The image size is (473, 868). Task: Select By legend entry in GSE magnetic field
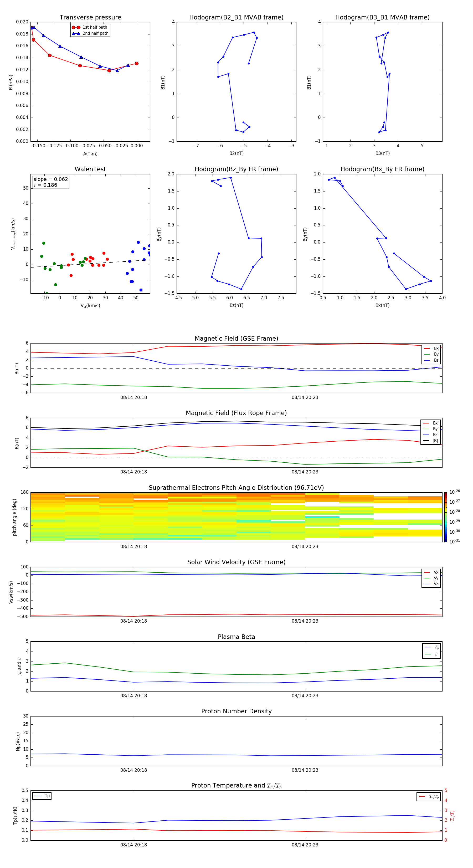click(x=431, y=354)
